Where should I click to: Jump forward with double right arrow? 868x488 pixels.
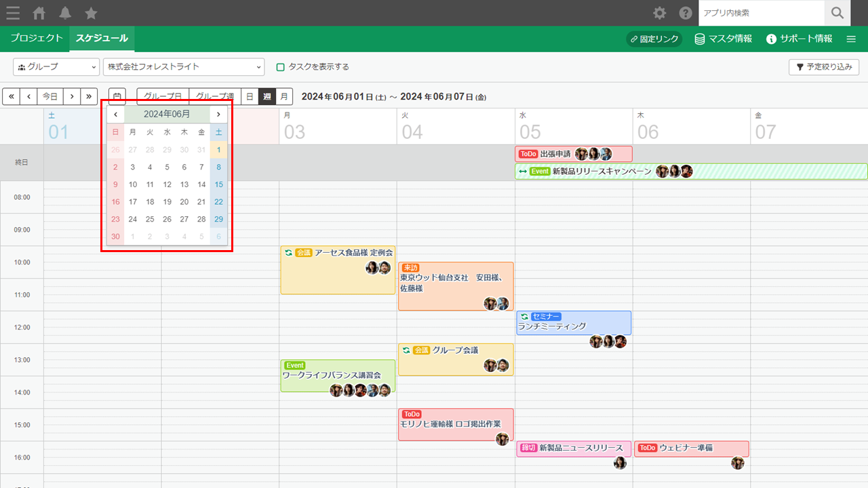[90, 96]
